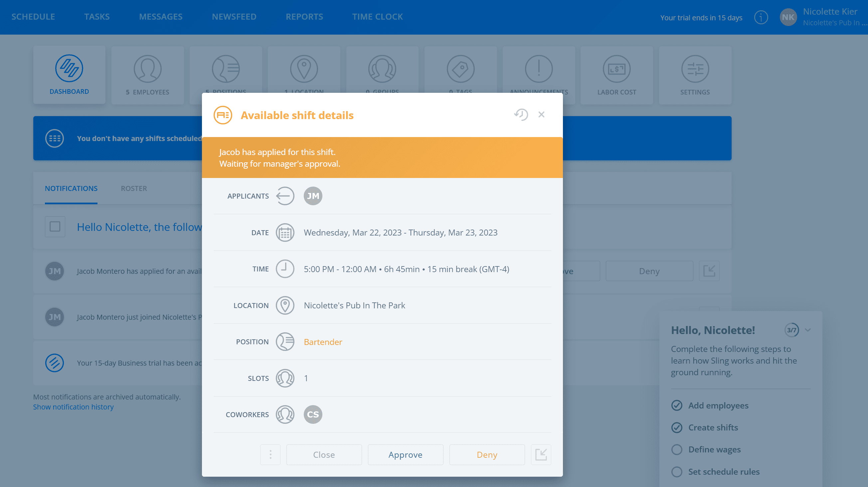Click Show notification history link
This screenshot has height=487, width=868.
[73, 406]
